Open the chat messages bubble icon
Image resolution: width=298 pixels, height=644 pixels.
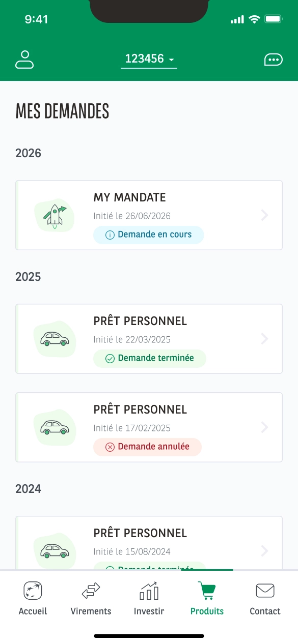[x=274, y=60]
